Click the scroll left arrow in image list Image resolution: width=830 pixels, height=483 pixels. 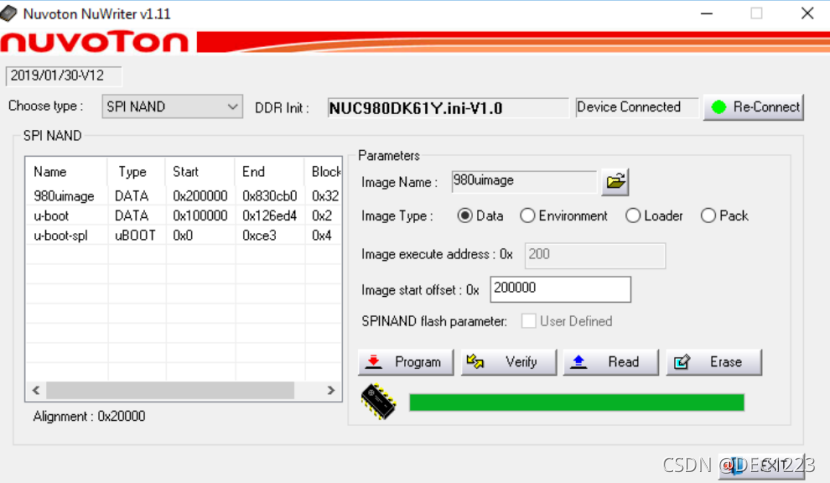(x=36, y=390)
